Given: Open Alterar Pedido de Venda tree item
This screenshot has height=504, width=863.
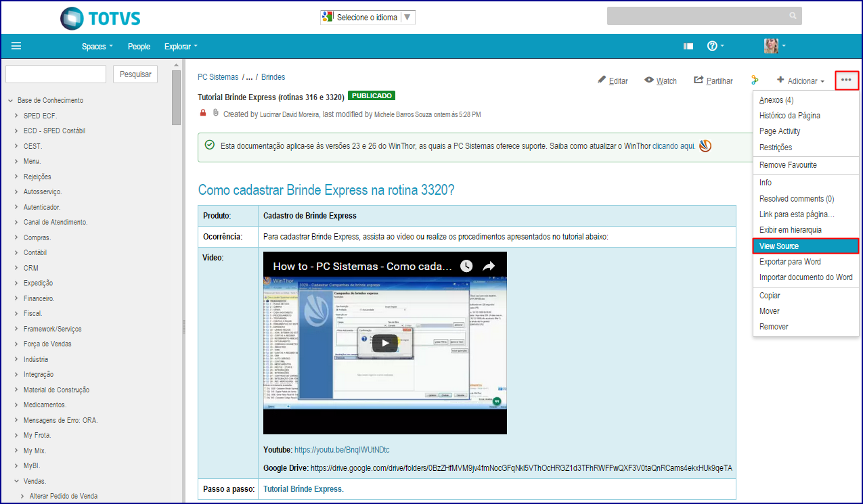Looking at the screenshot, I should point(64,496).
